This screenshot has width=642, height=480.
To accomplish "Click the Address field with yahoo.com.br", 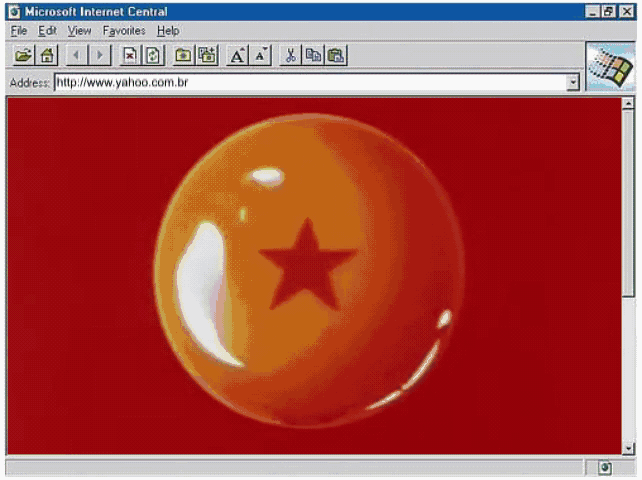I will (x=311, y=82).
